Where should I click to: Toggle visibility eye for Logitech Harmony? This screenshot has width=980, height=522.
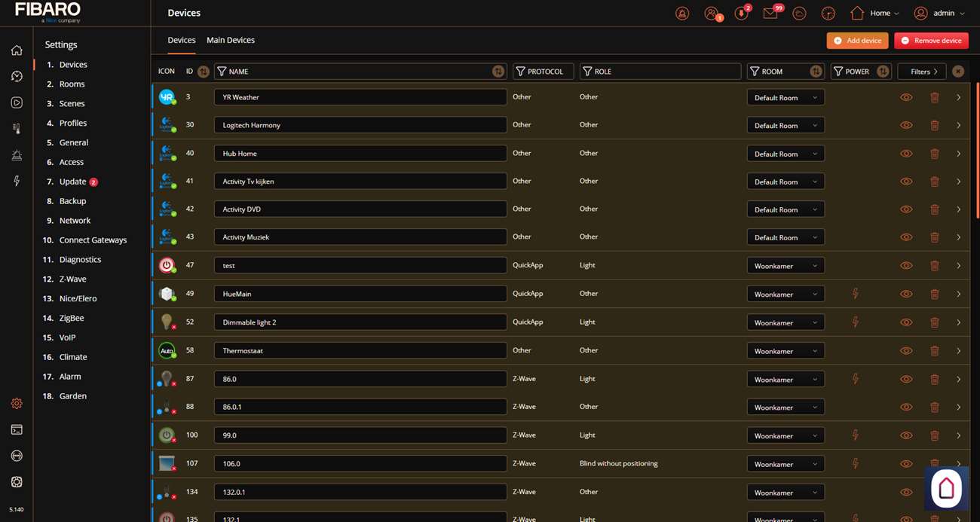tap(906, 125)
